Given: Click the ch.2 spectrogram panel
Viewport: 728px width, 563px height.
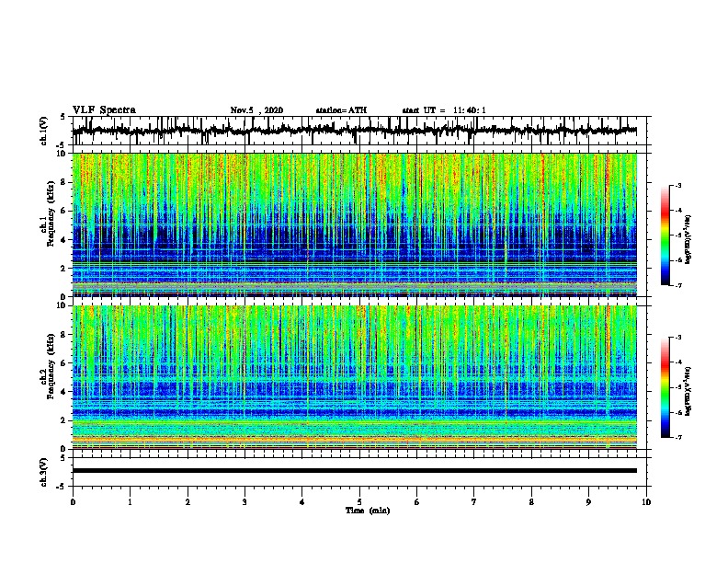Looking at the screenshot, I should pos(355,377).
